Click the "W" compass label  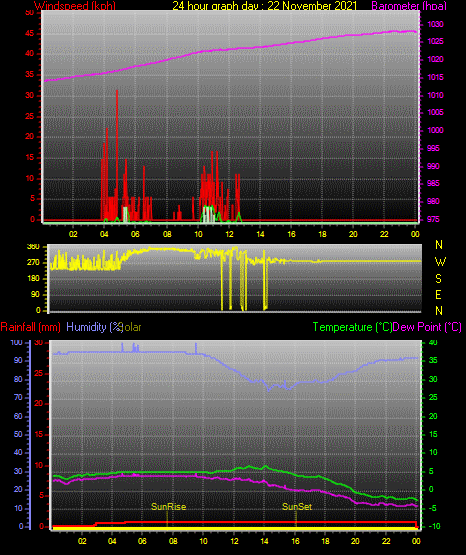[440, 262]
